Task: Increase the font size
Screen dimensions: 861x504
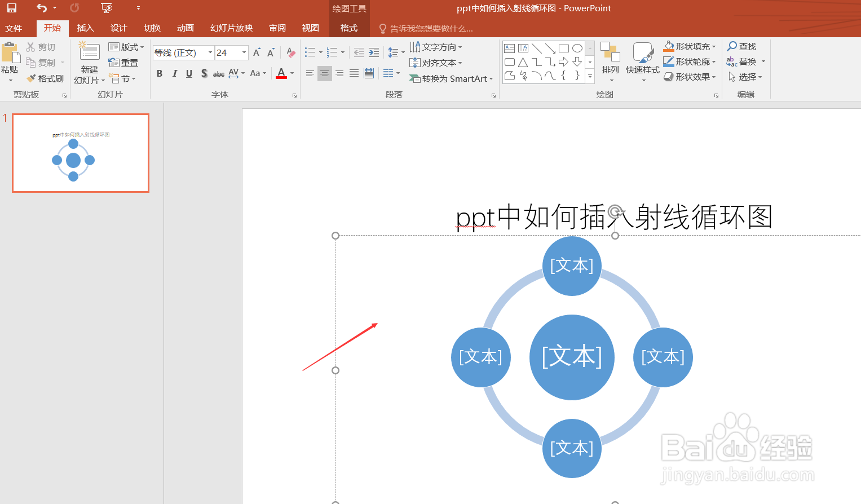Action: [257, 52]
